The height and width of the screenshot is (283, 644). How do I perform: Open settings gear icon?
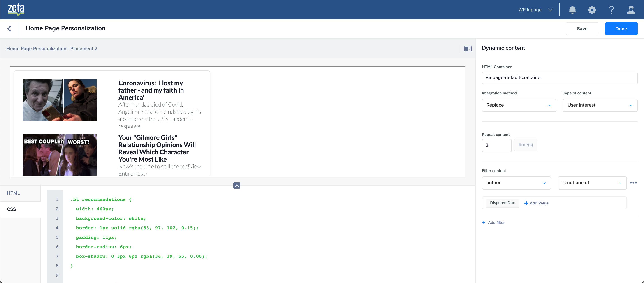pyautogui.click(x=592, y=10)
